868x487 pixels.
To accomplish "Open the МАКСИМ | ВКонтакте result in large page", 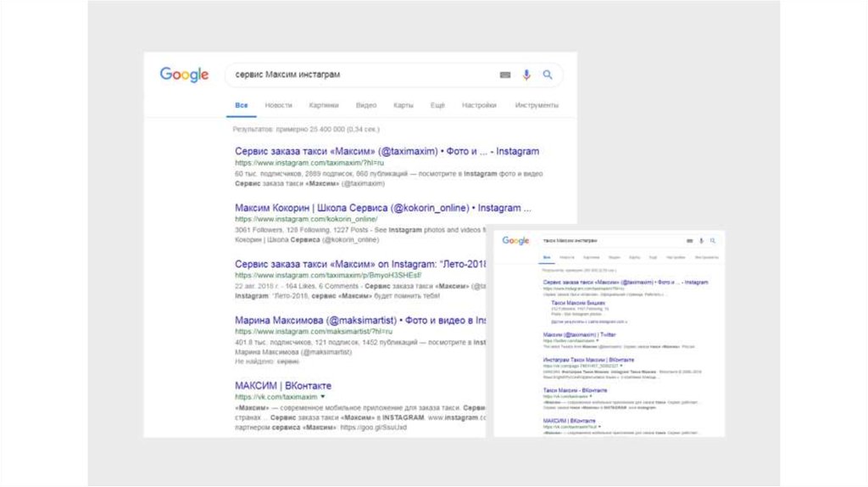I will 282,385.
